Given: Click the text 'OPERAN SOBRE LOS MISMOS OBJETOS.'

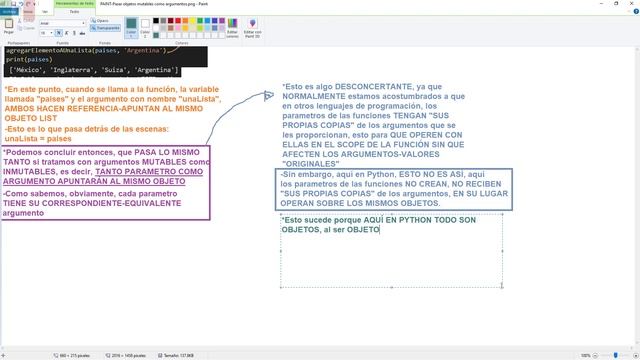Looking at the screenshot, I should [x=360, y=203].
